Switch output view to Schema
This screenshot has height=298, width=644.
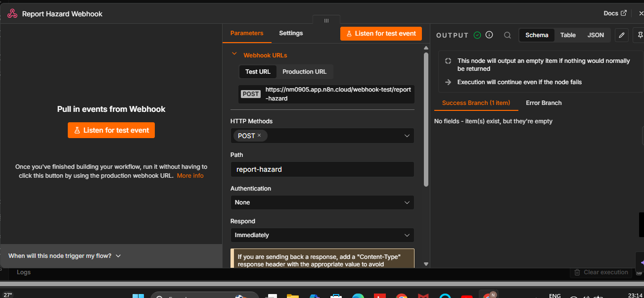[x=537, y=35]
